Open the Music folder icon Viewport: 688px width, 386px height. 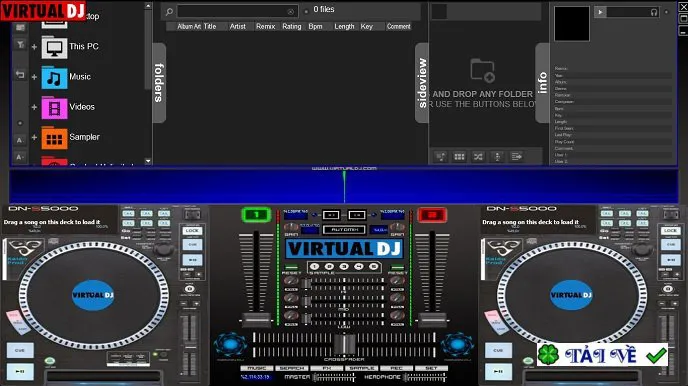(x=54, y=78)
